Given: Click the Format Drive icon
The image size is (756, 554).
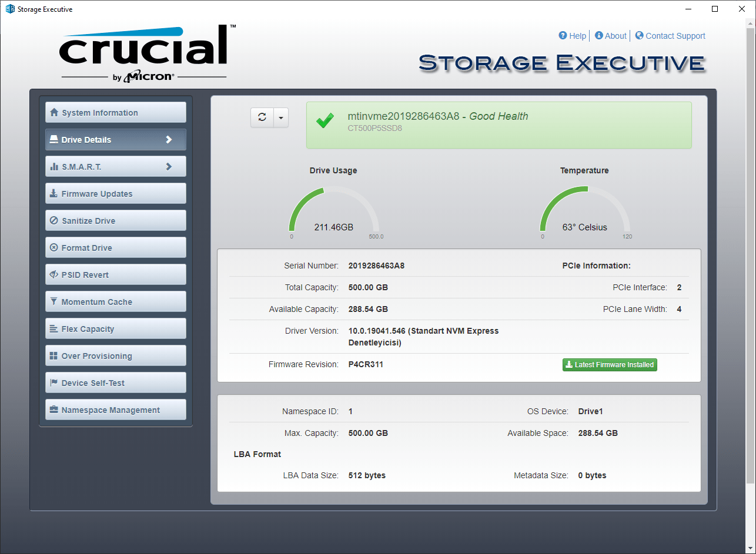Looking at the screenshot, I should click(x=54, y=248).
